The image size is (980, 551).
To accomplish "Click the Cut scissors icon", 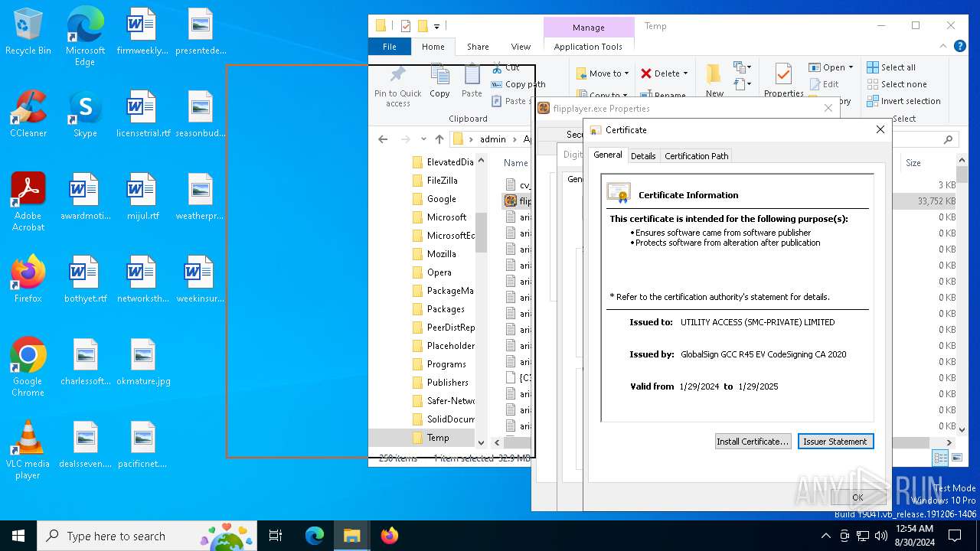I will 497,67.
